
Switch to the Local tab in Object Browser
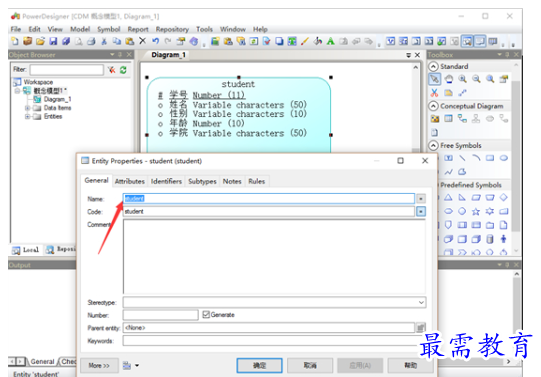coord(26,250)
